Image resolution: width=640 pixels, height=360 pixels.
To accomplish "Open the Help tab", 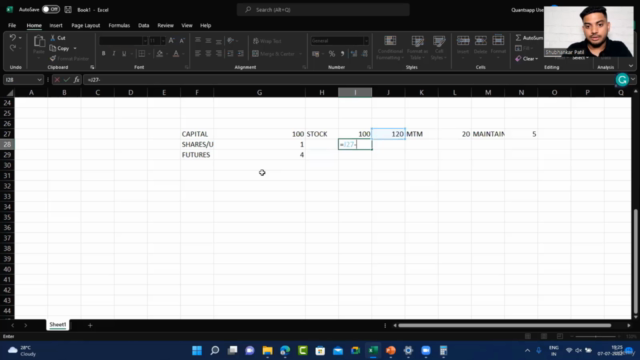I will pos(205,25).
